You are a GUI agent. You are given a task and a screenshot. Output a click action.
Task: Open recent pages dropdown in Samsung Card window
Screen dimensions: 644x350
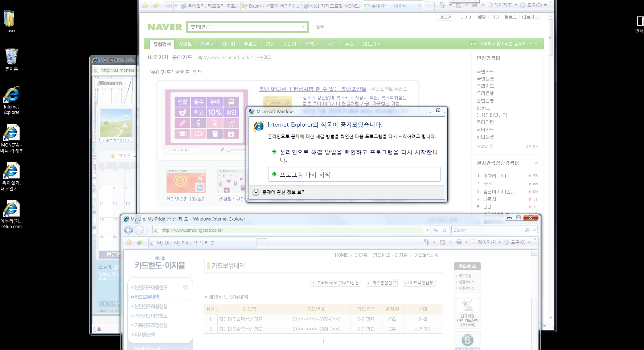147,230
